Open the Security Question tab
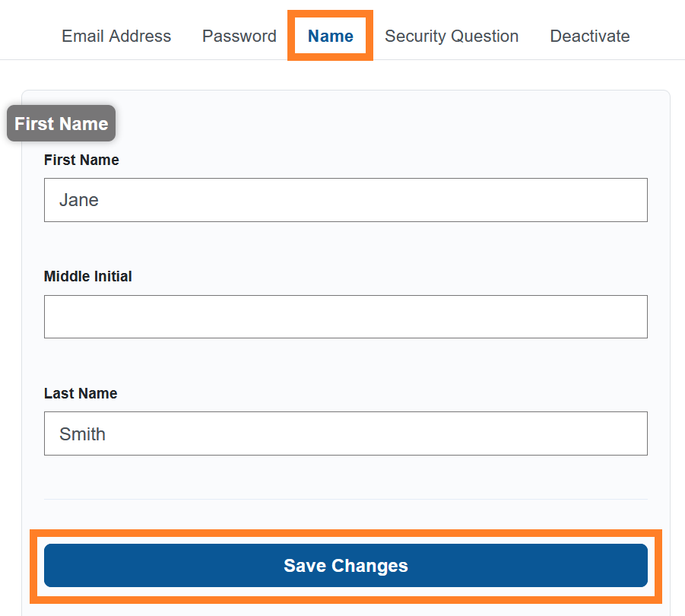The image size is (685, 616). tap(452, 36)
